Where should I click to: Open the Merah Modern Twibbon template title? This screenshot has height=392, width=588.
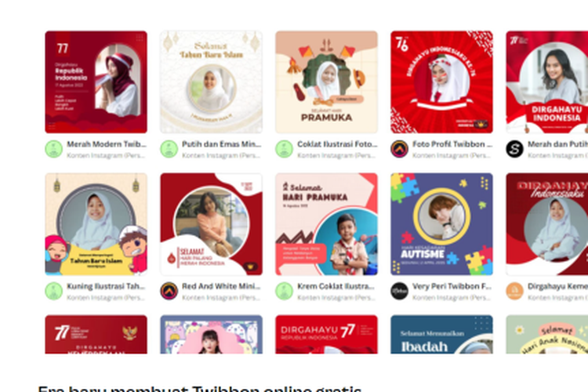[x=107, y=144]
